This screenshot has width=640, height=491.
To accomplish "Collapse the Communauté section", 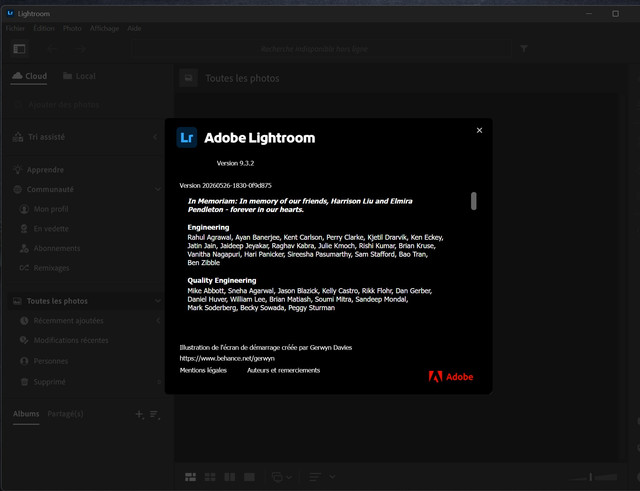I will (x=158, y=189).
